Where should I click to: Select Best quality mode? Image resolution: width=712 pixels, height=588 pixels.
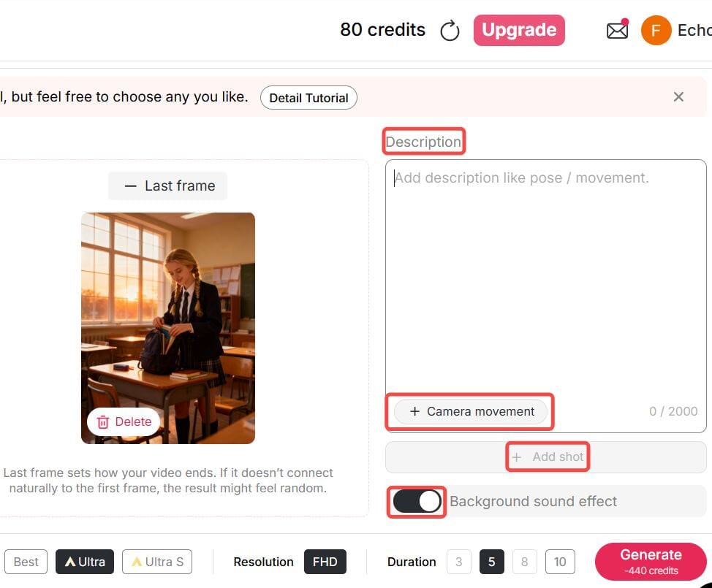pyautogui.click(x=26, y=562)
